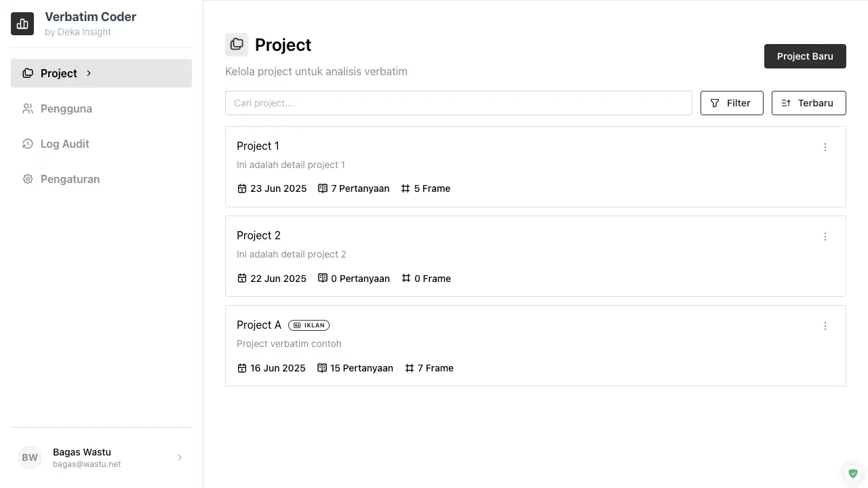
Task: Click the Pengguna users icon in sidebar
Action: pos(28,108)
